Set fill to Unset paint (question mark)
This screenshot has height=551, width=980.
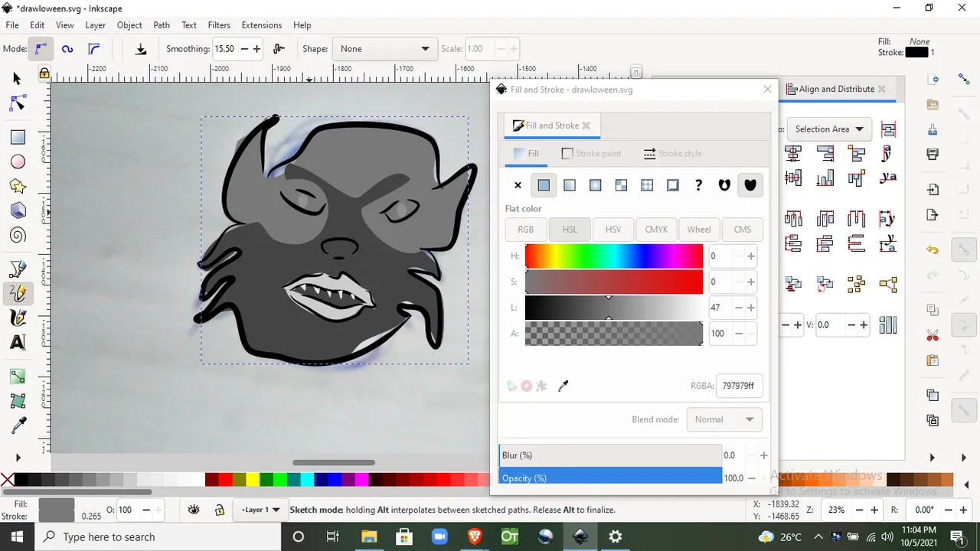pyautogui.click(x=698, y=185)
